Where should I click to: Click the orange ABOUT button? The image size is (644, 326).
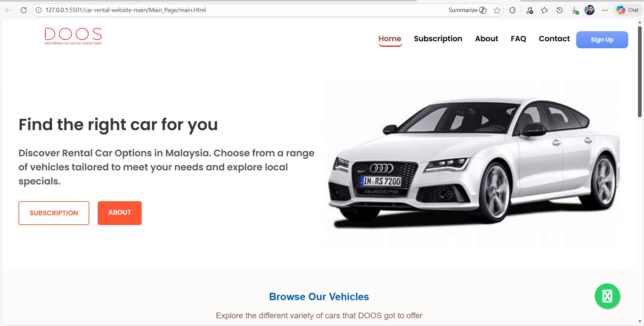[x=120, y=213]
